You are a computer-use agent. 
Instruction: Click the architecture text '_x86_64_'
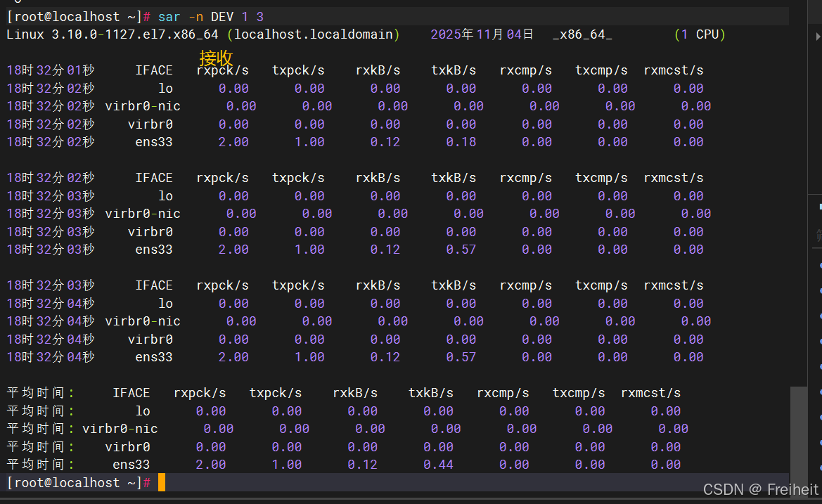pos(582,34)
